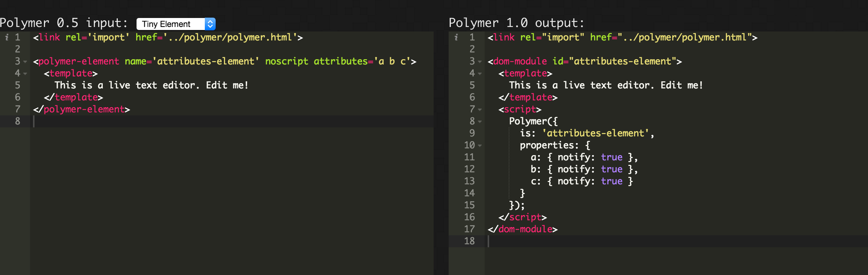868x275 pixels.
Task: Click the 'b: { notify: true }' line
Action: [x=584, y=169]
